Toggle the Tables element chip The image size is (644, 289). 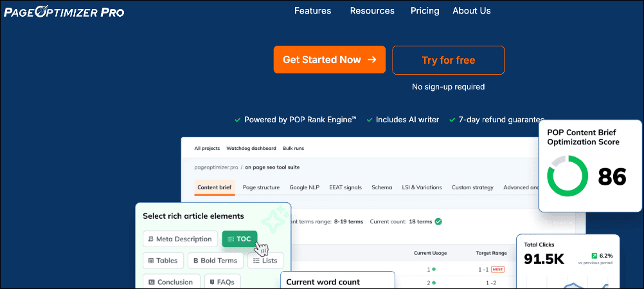tap(163, 260)
